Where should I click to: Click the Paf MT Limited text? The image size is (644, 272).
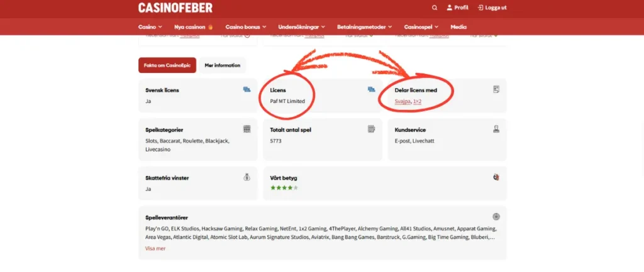tap(287, 101)
